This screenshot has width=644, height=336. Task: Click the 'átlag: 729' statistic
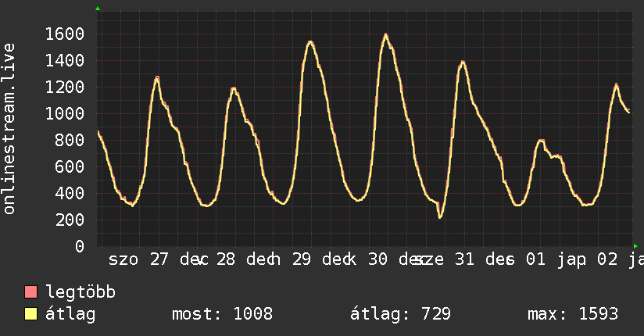click(x=400, y=314)
